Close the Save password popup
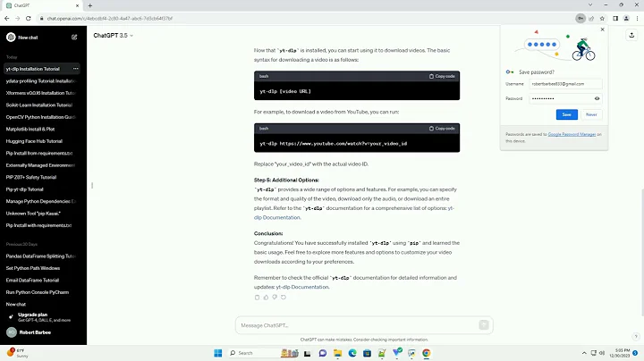The image size is (644, 361). [x=603, y=29]
